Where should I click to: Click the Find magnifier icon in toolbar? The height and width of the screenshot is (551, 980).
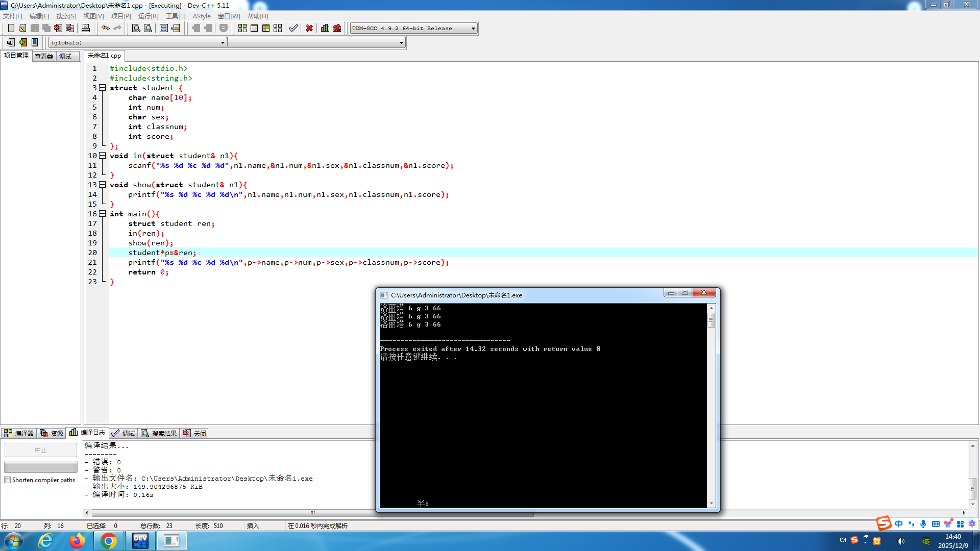(136, 28)
